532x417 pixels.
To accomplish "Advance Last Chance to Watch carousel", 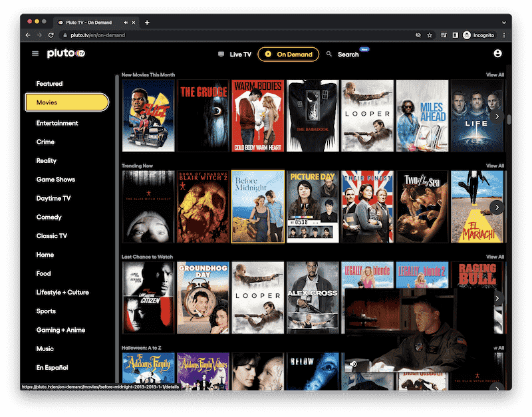I will (497, 298).
